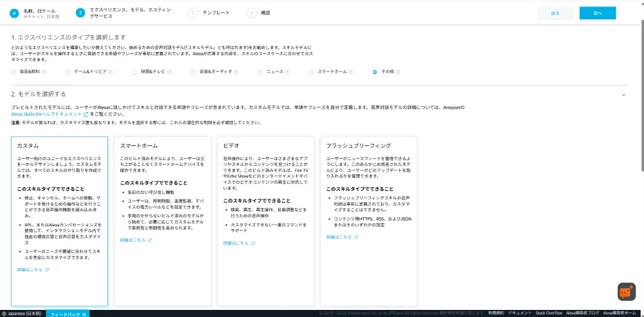This screenshot has height=317, width=644.
Task: Open help icon beside 映画&テレビ
Action: pyautogui.click(x=169, y=72)
